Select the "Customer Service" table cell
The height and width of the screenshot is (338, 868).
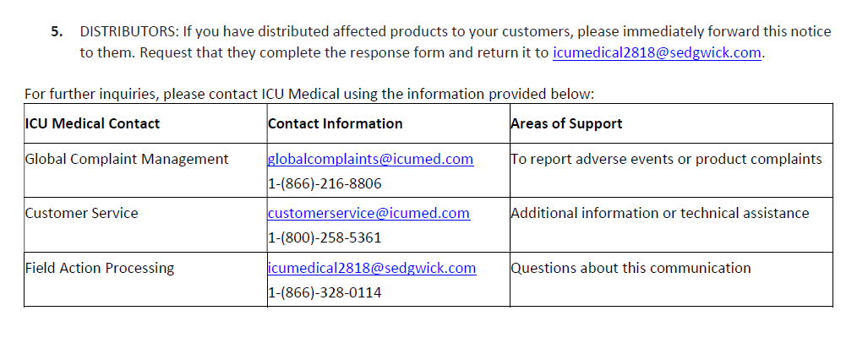pyautogui.click(x=81, y=213)
